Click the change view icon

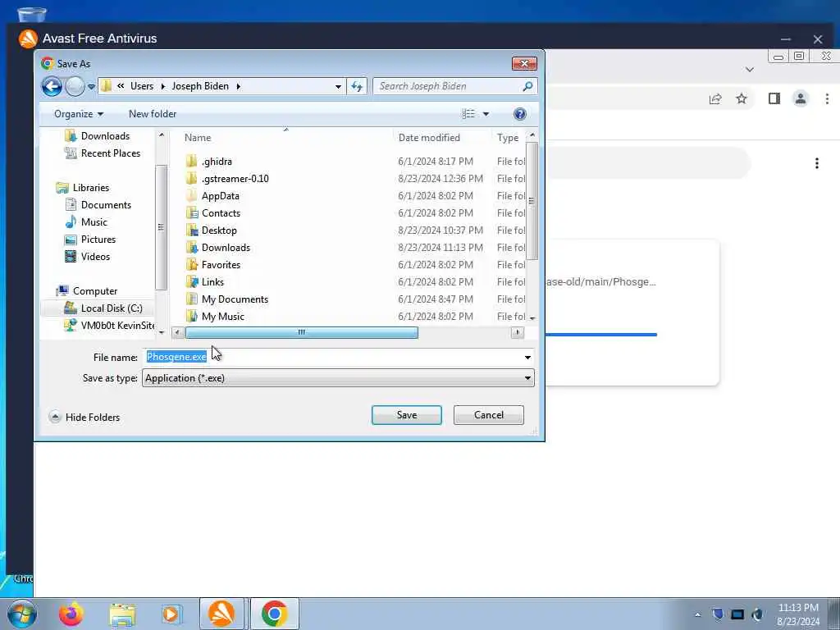[468, 114]
